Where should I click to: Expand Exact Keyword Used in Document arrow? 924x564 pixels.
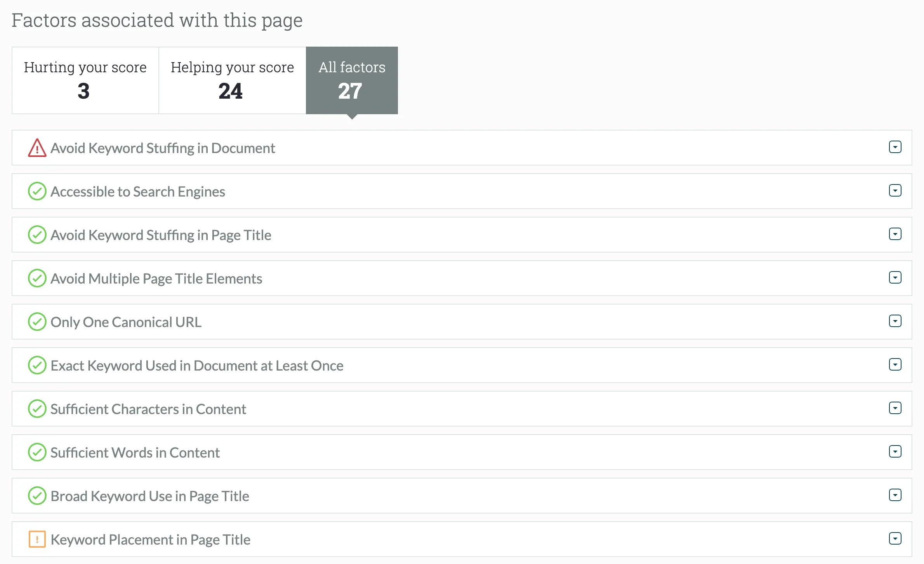[x=895, y=365]
